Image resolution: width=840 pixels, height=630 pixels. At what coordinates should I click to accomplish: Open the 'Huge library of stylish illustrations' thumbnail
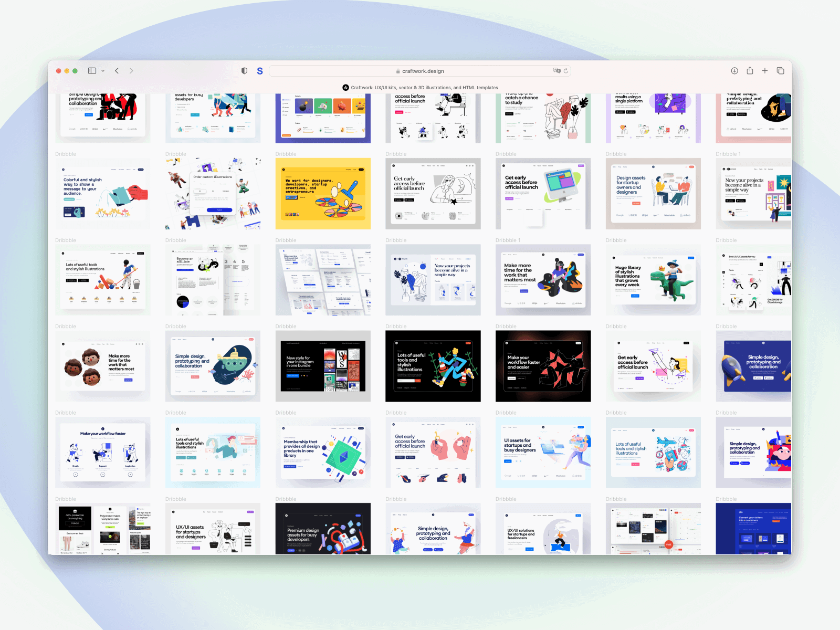pyautogui.click(x=653, y=280)
